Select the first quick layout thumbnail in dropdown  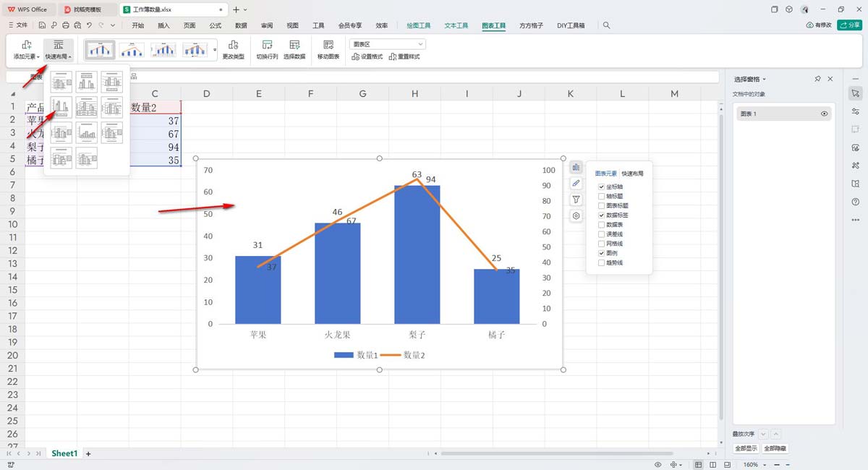[61, 81]
